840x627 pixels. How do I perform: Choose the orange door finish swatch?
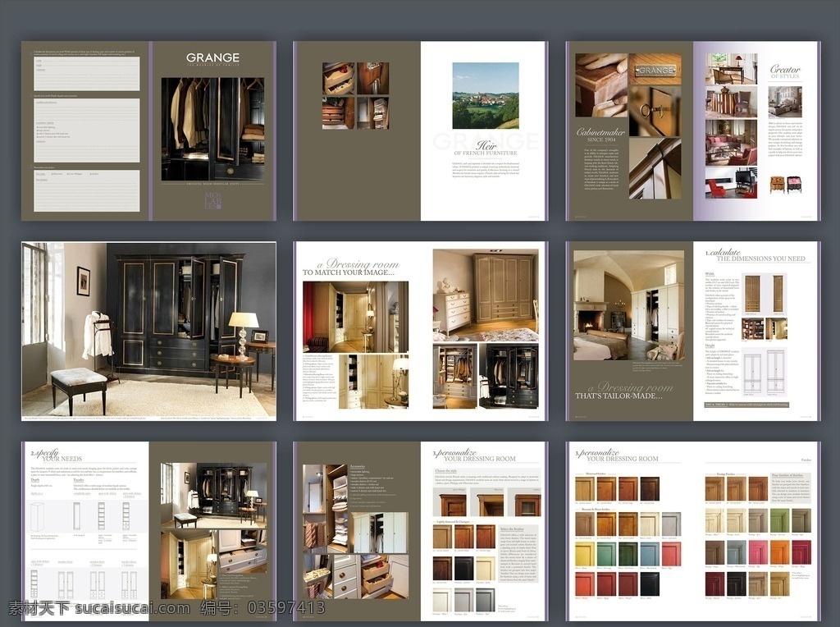pyautogui.click(x=779, y=552)
